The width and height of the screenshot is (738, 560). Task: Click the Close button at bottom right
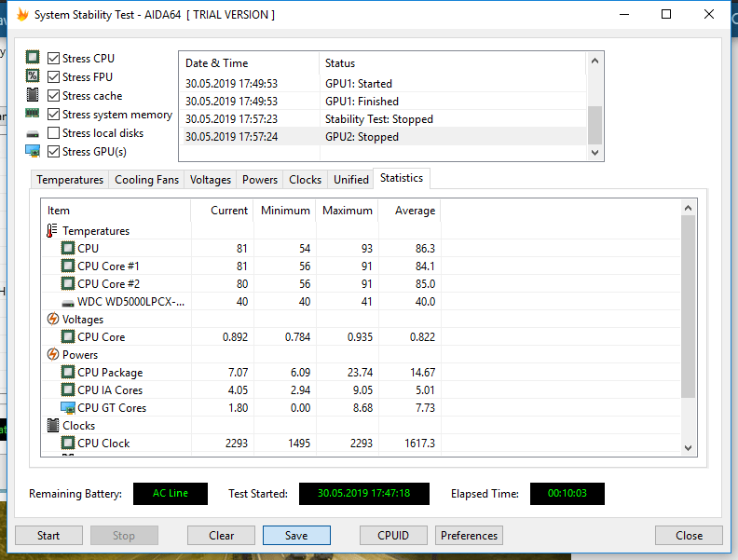pos(689,536)
